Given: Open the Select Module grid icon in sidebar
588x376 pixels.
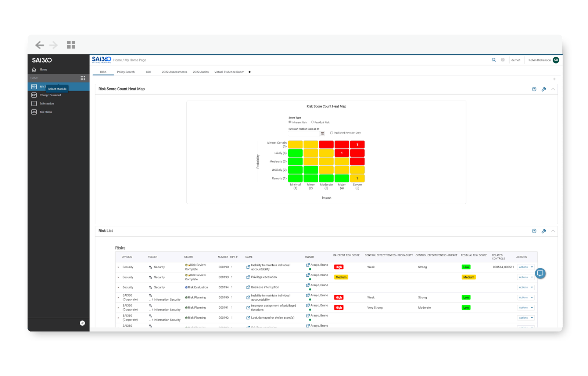Looking at the screenshot, I should coord(83,78).
